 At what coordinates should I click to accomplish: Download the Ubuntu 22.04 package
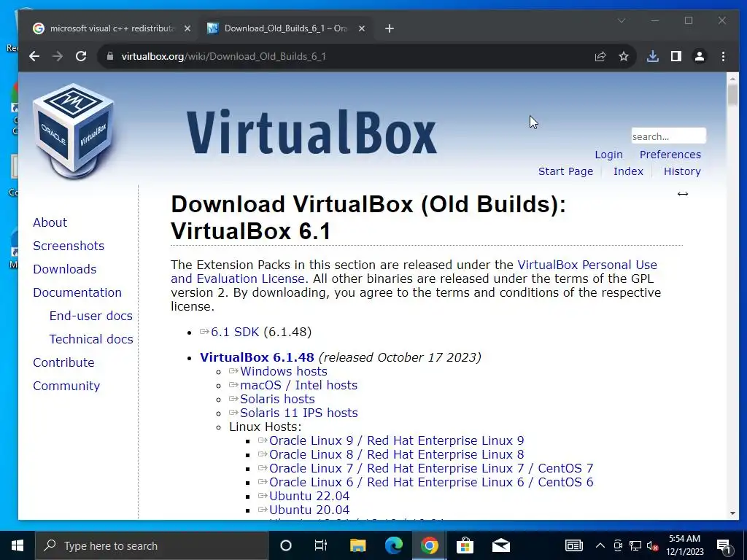(x=309, y=496)
